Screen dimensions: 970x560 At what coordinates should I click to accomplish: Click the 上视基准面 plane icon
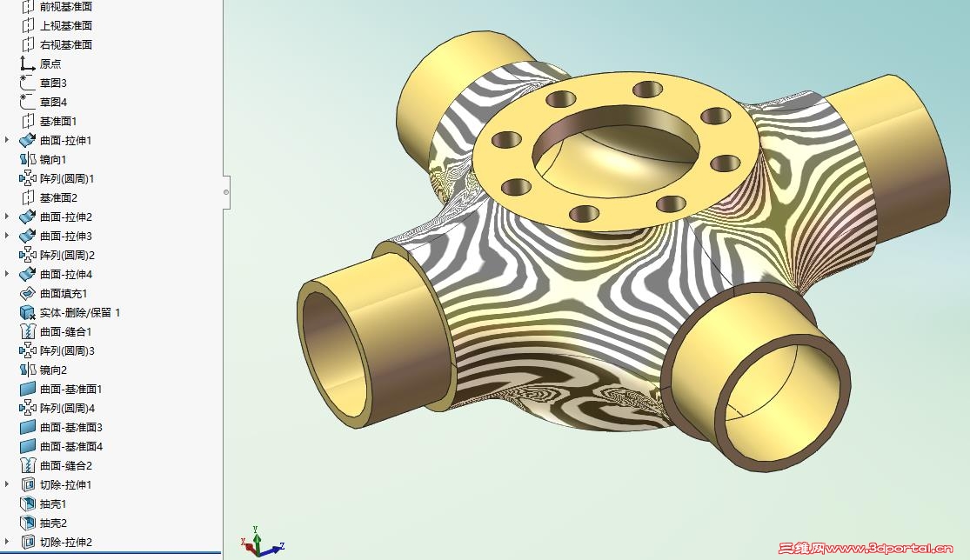28,25
